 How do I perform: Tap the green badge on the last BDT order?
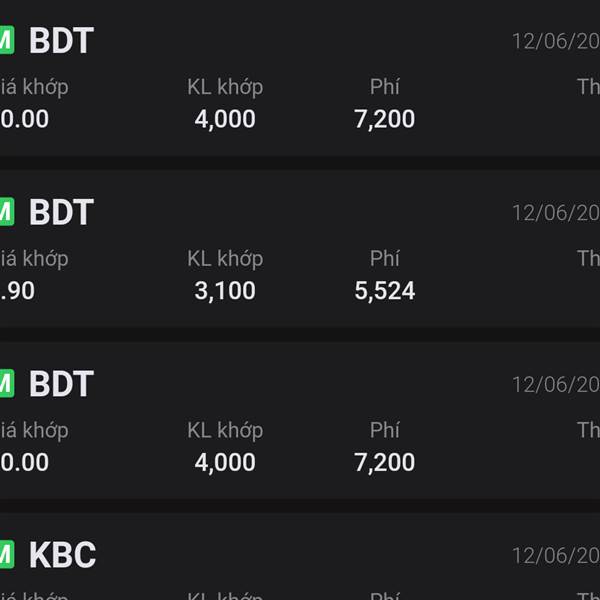point(7,383)
